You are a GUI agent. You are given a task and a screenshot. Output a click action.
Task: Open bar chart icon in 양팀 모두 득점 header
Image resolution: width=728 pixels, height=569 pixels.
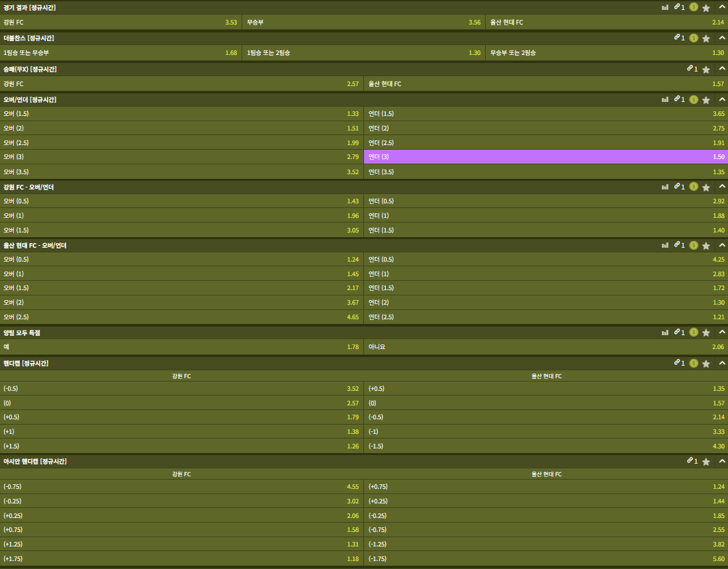coord(664,333)
